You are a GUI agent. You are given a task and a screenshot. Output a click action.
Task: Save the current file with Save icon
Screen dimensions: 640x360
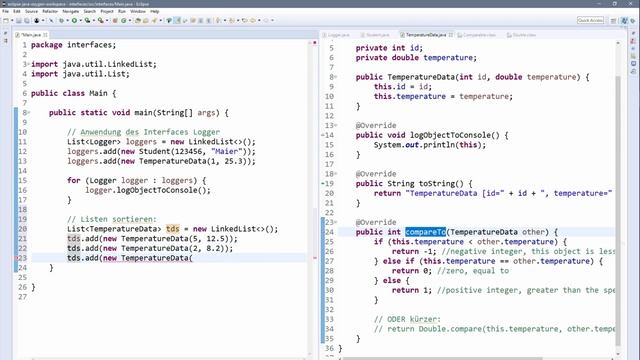(18, 20)
